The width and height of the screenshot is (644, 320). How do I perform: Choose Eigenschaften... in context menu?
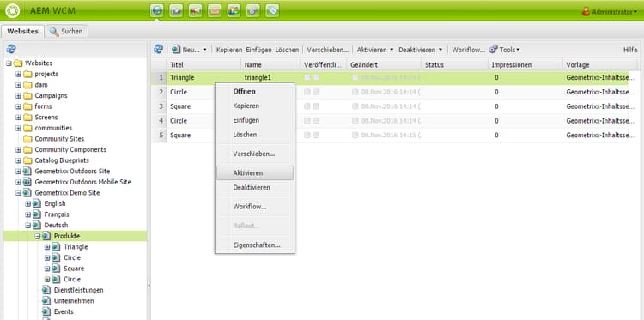point(255,245)
